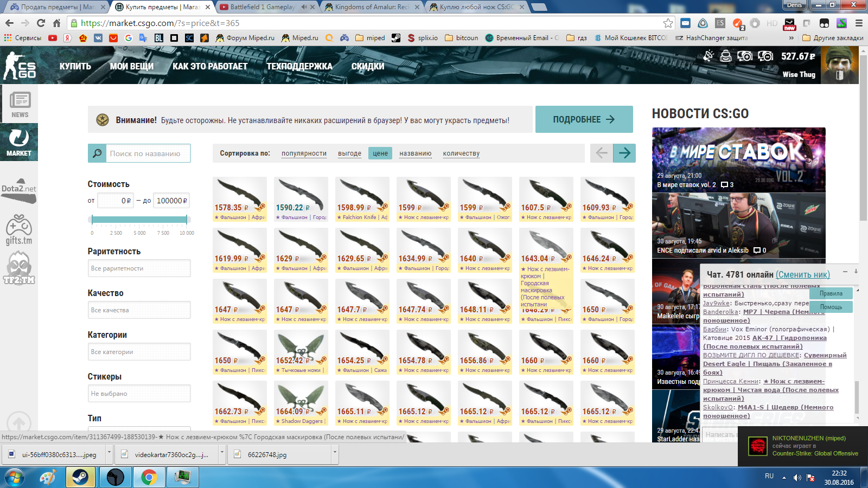
Task: Open the NEWS sidebar icon
Action: (x=20, y=104)
